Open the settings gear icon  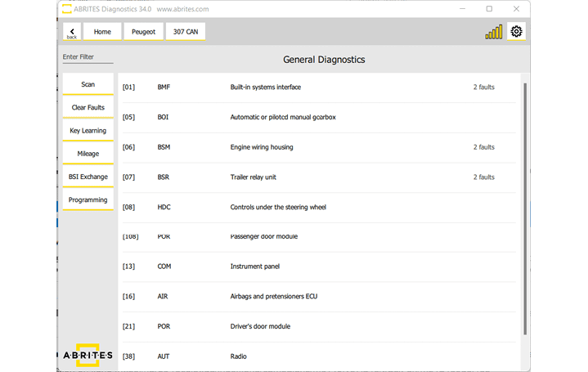[516, 32]
